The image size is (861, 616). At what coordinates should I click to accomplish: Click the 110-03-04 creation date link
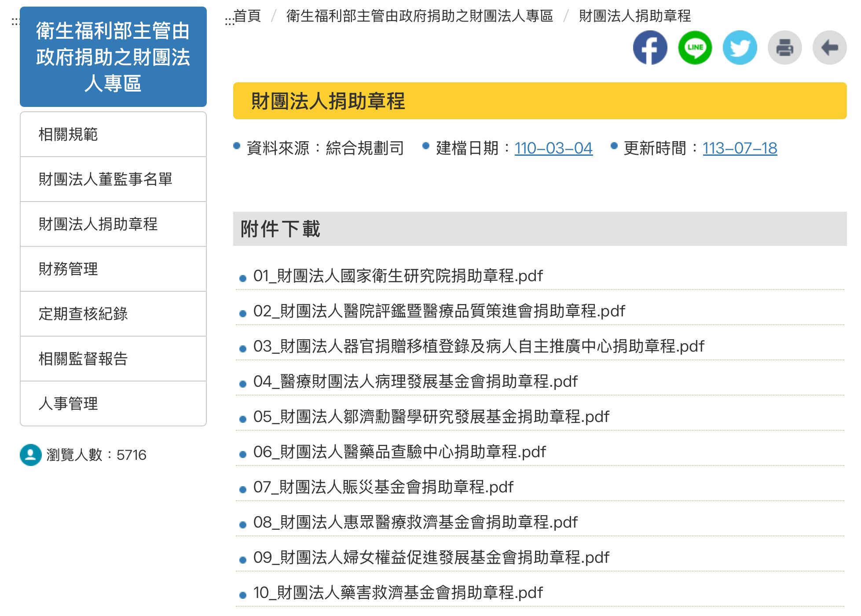tap(553, 148)
